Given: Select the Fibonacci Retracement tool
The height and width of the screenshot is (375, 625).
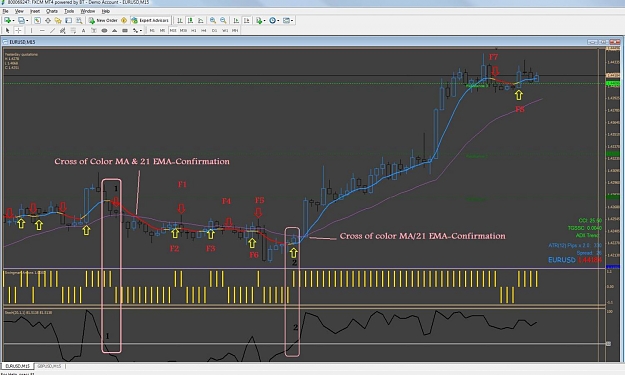Looking at the screenshot, I should [x=73, y=30].
